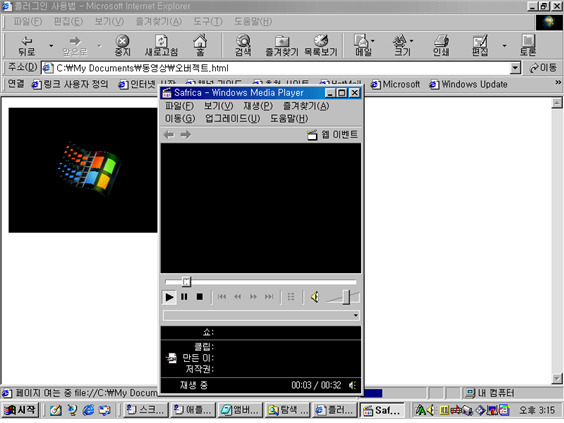Open the Help menu in Windows Media Player

(289, 118)
